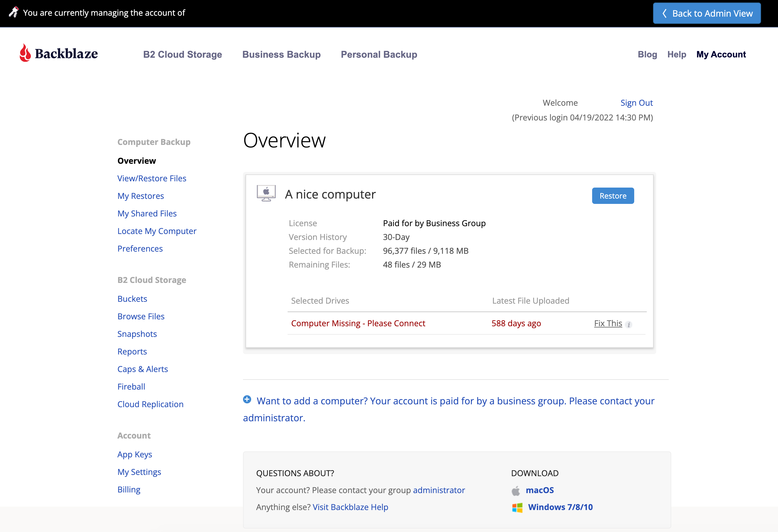Open Buckets under B2 Cloud Storage
The width and height of the screenshot is (778, 532).
(132, 299)
